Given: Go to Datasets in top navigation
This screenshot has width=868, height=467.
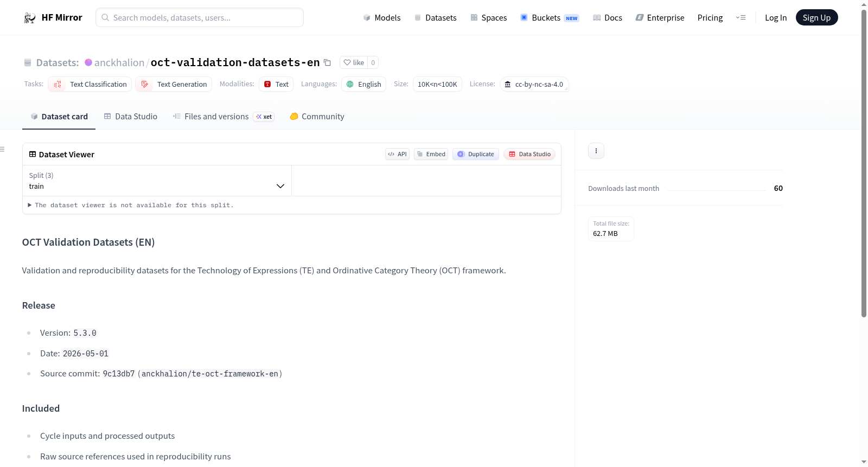Looking at the screenshot, I should click(435, 18).
